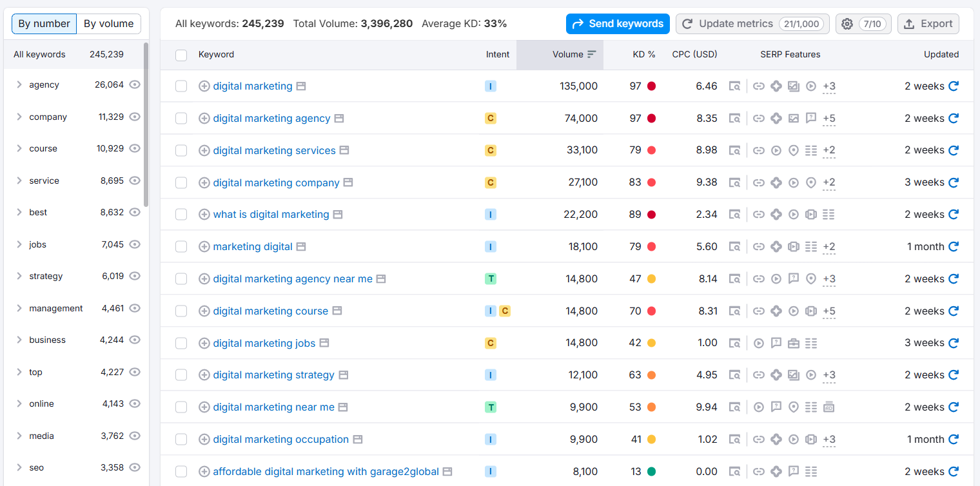Switch to the "By volume" tab
The image size is (980, 486).
click(108, 24)
